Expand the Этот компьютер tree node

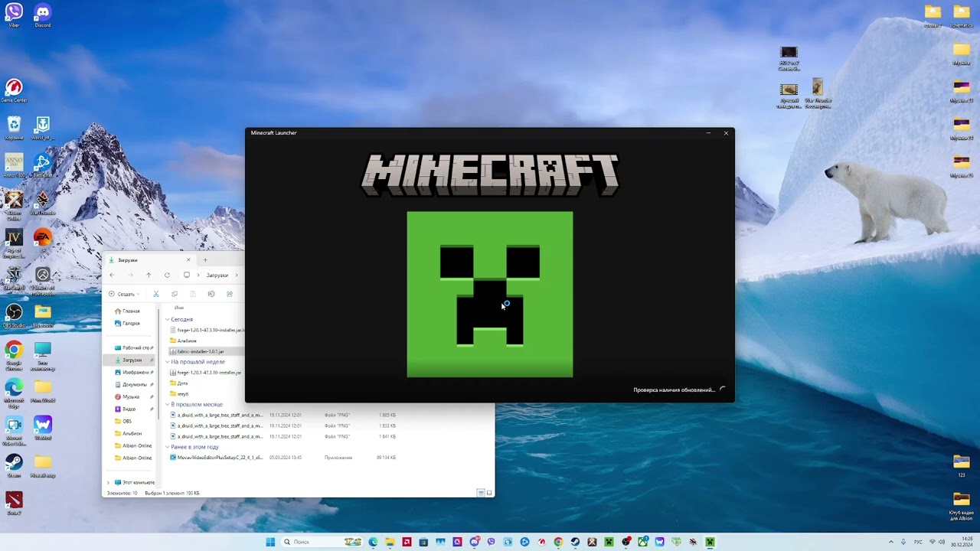tap(108, 482)
